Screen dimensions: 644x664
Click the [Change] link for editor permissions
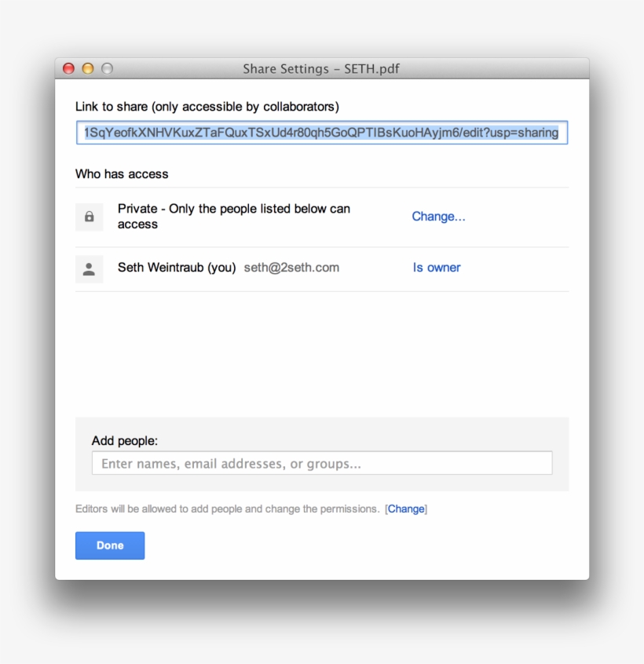coord(406,509)
